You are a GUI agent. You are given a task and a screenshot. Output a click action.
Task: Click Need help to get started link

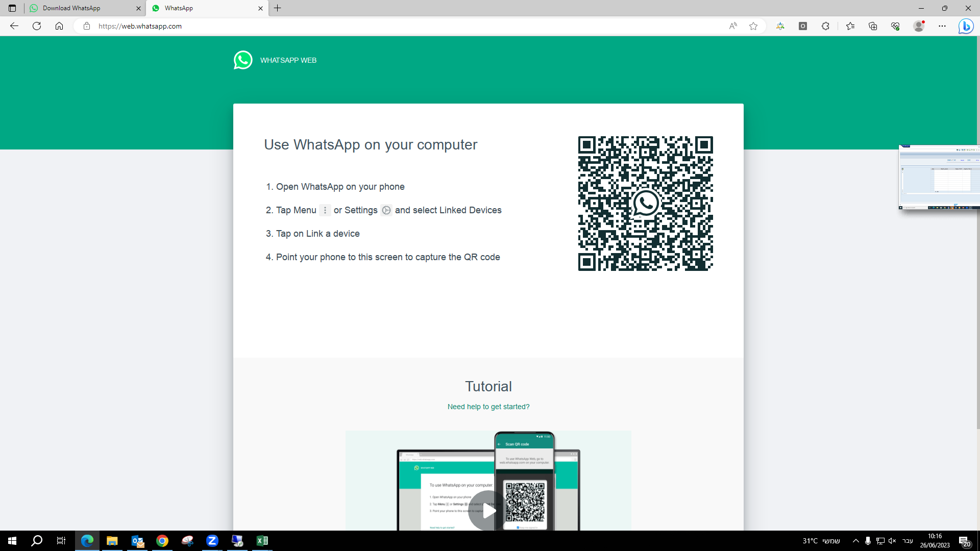tap(488, 407)
